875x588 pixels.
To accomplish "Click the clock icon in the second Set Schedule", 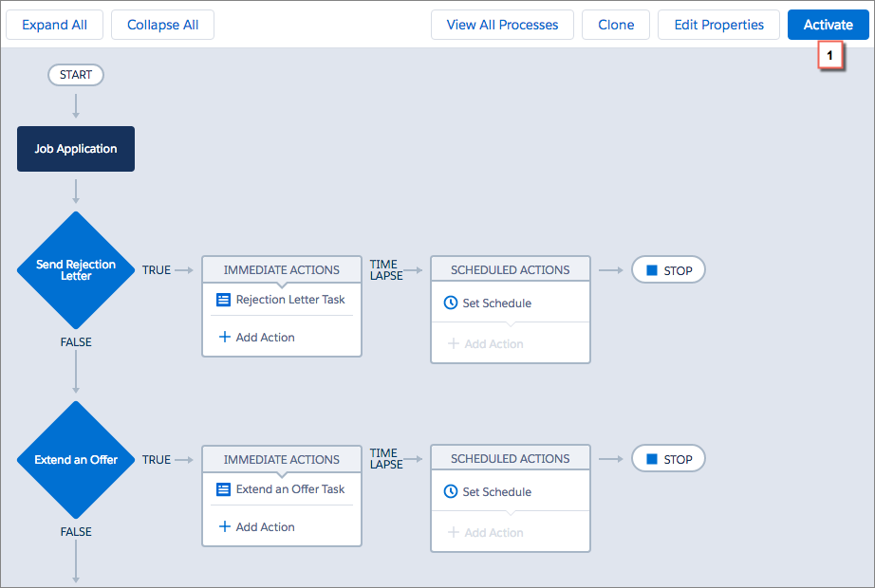I will (x=451, y=491).
